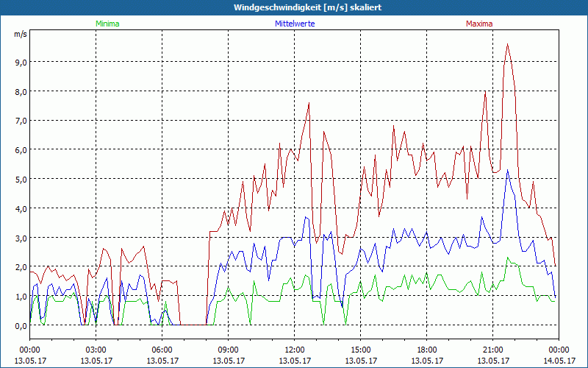Click the 14.05.17 date label
This screenshot has height=368, width=588.
click(x=559, y=361)
